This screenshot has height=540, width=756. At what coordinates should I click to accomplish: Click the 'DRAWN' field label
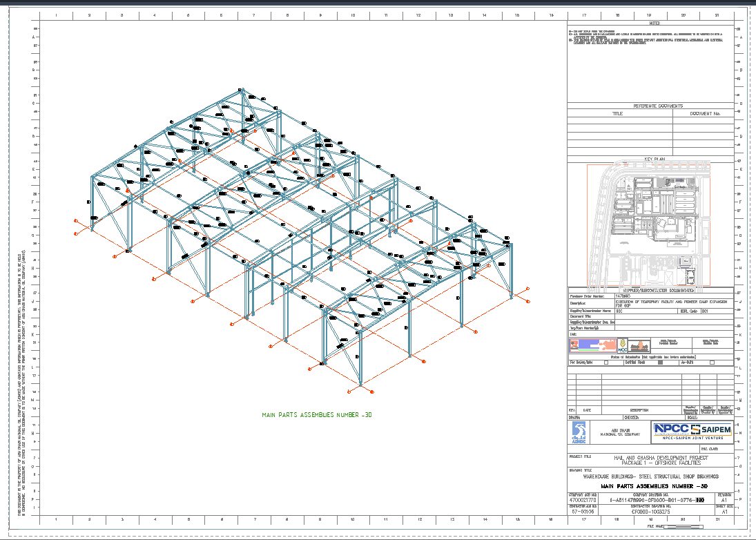[574, 418]
